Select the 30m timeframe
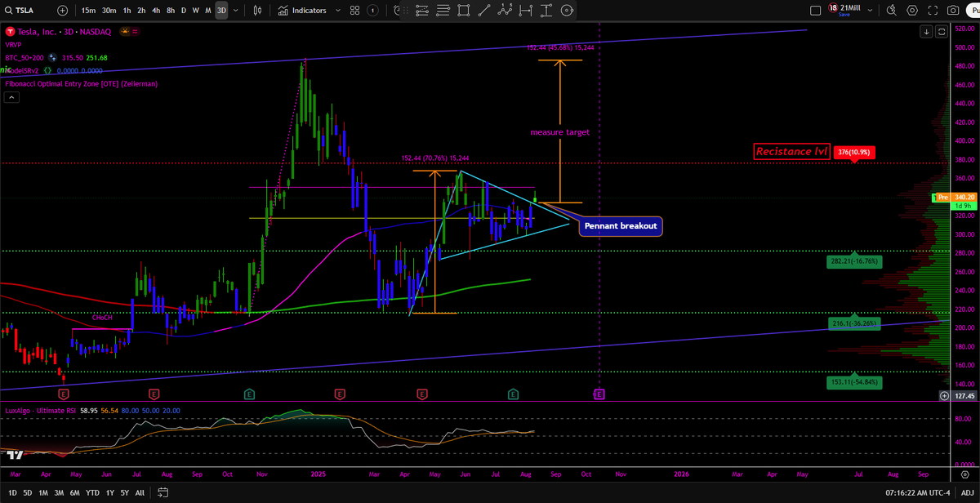 [x=109, y=11]
